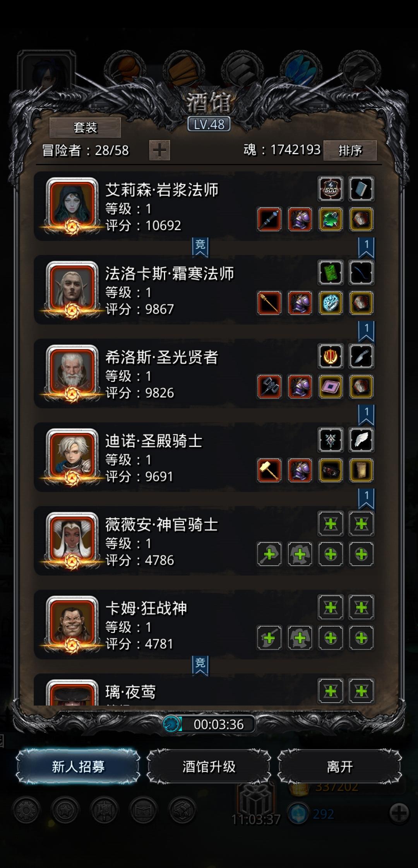Open the 套装 set tab
This screenshot has width=418, height=868.
tap(85, 127)
